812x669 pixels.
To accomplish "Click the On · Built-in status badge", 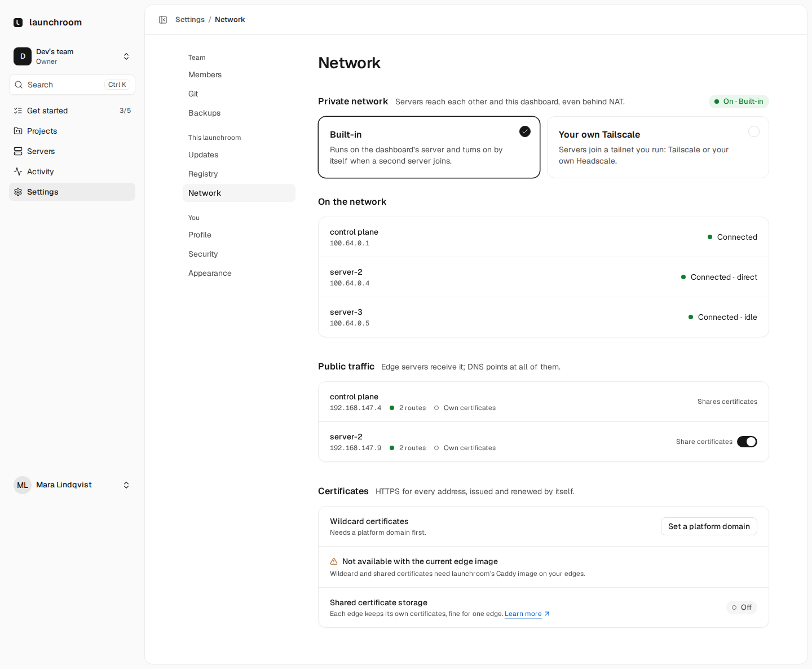I will 739,102.
